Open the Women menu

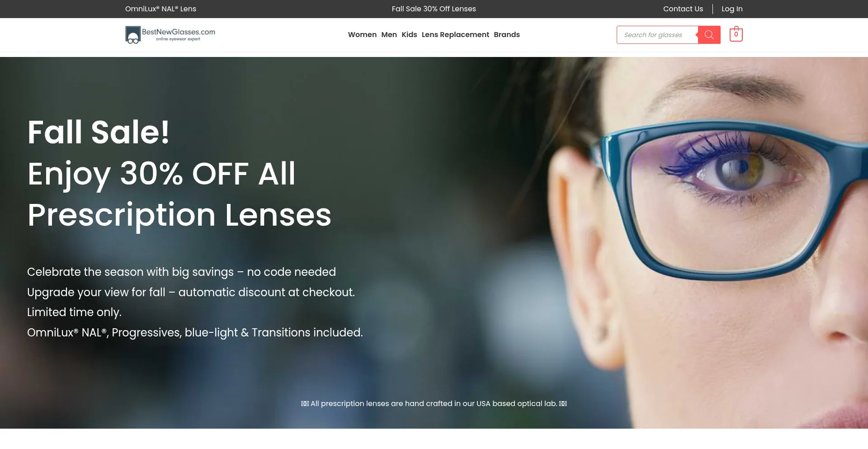pyautogui.click(x=362, y=35)
